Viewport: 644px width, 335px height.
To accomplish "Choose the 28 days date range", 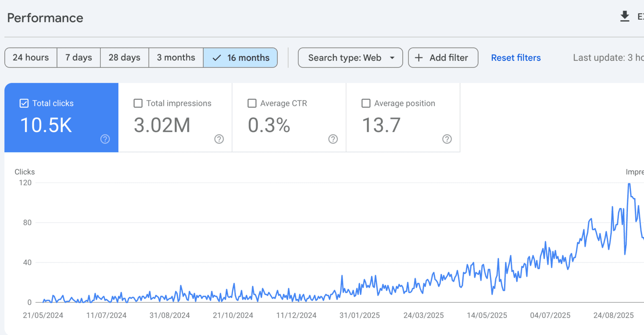I will point(124,58).
